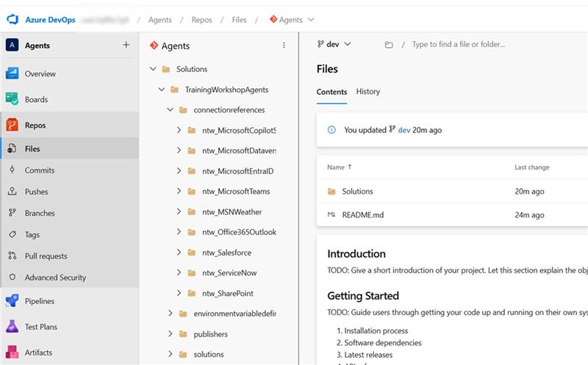The height and width of the screenshot is (365, 588).
Task: Click the plus icon next to Agents project
Action: pyautogui.click(x=126, y=45)
